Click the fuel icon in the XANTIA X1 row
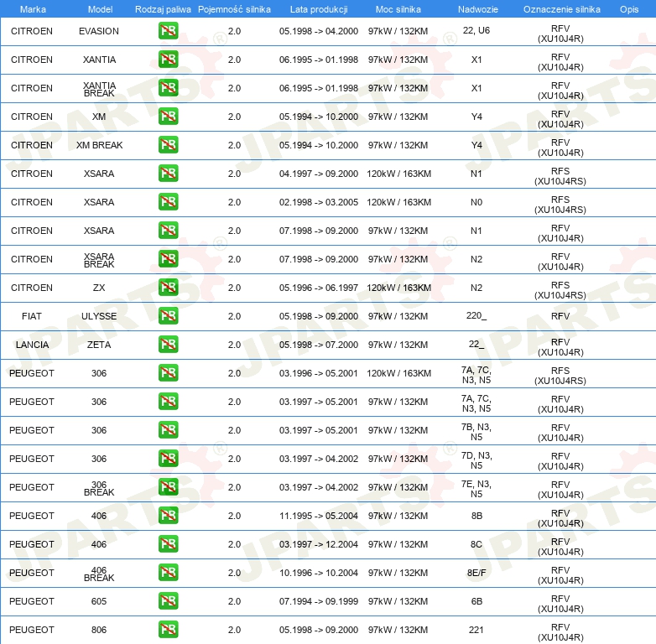Screen dimensions: 656x644 168,59
